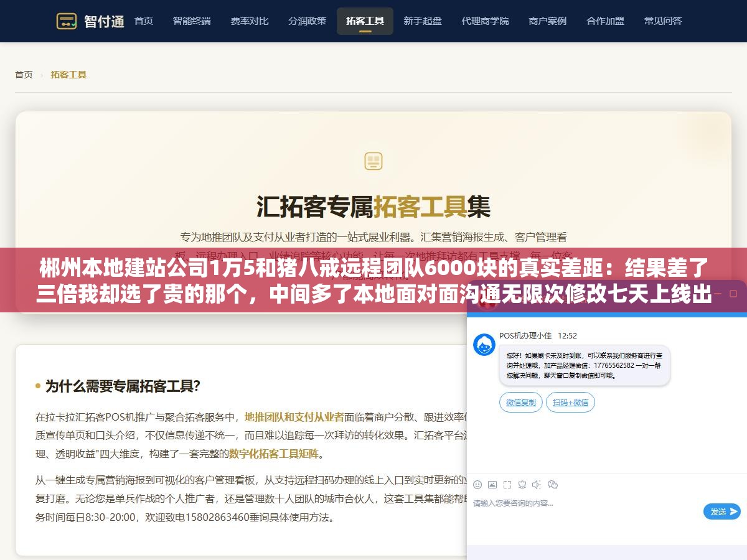
Task: Go to 费率对比 page
Action: (x=250, y=21)
